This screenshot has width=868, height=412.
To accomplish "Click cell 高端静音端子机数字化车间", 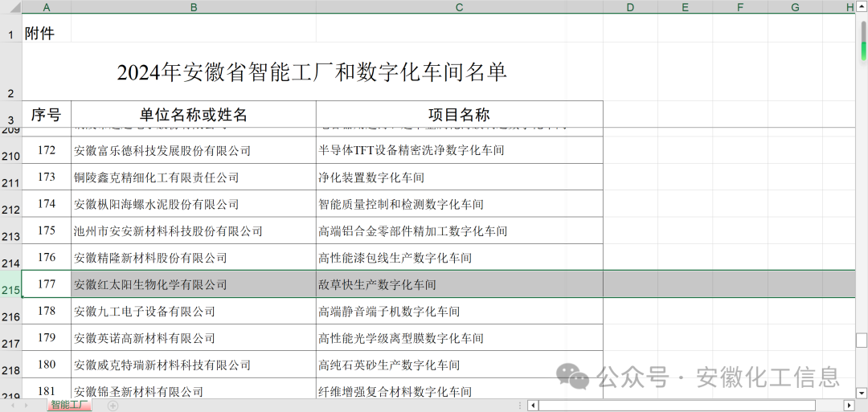I will point(460,311).
